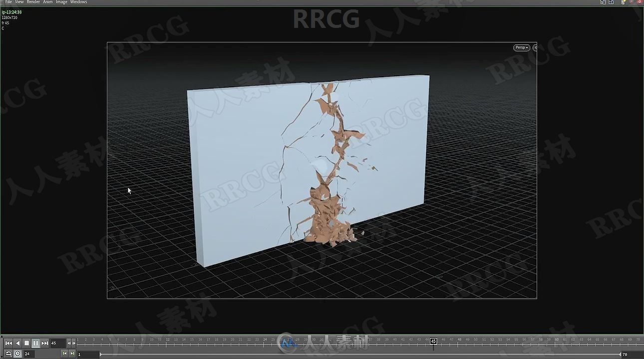
Task: Open the Windows menu
Action: pos(78,2)
